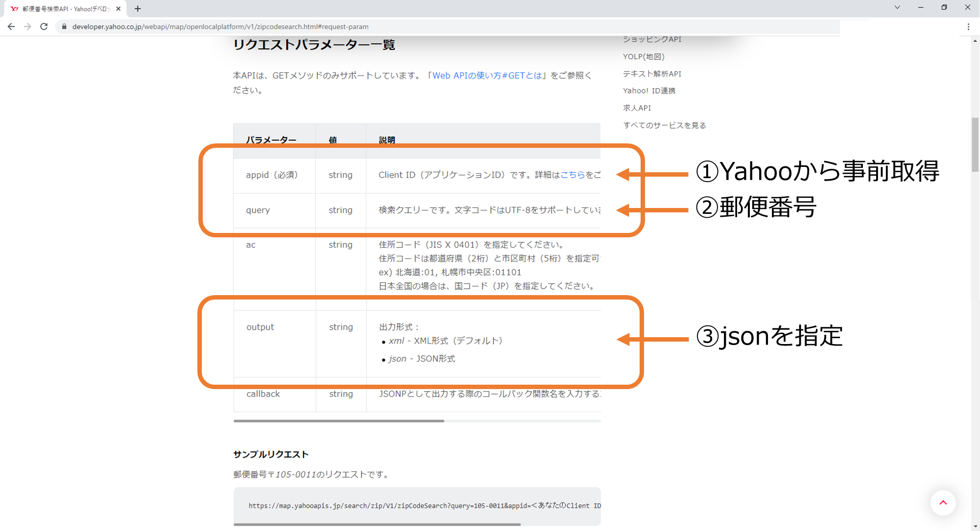Open the テキスト解析API page
Image resolution: width=980 pixels, height=531 pixels.
pos(652,73)
